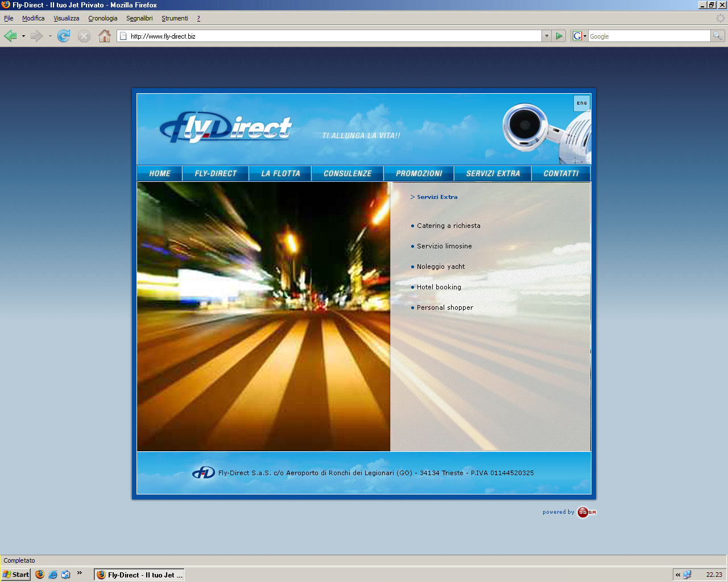Click the fly Direct logo
Screen dimensions: 728x582
pyautogui.click(x=226, y=127)
